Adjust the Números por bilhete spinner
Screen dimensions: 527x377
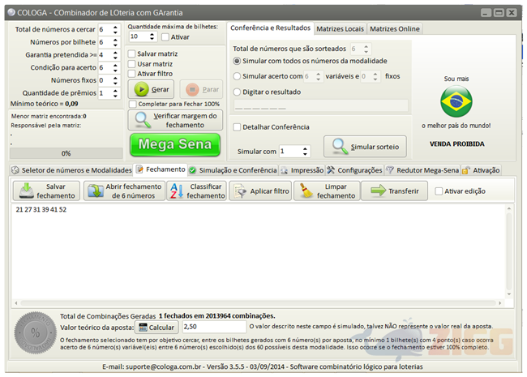tap(115, 42)
